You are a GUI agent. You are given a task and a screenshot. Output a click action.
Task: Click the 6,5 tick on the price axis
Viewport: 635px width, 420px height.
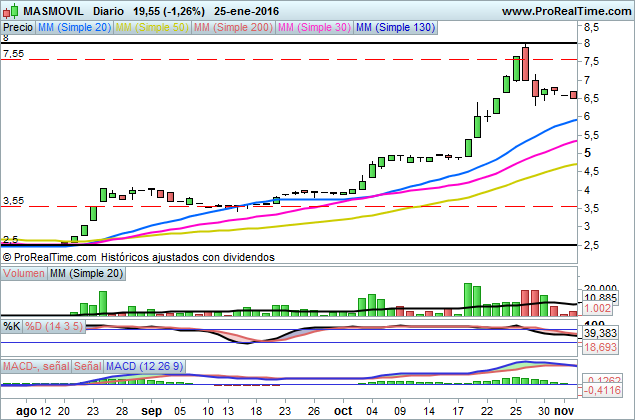tap(590, 98)
